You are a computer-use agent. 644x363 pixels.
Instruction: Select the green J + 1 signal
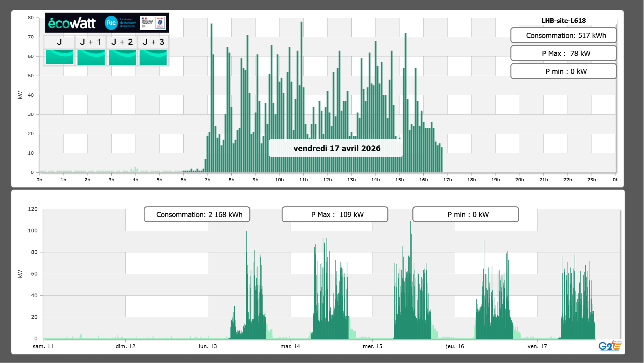[x=91, y=57]
